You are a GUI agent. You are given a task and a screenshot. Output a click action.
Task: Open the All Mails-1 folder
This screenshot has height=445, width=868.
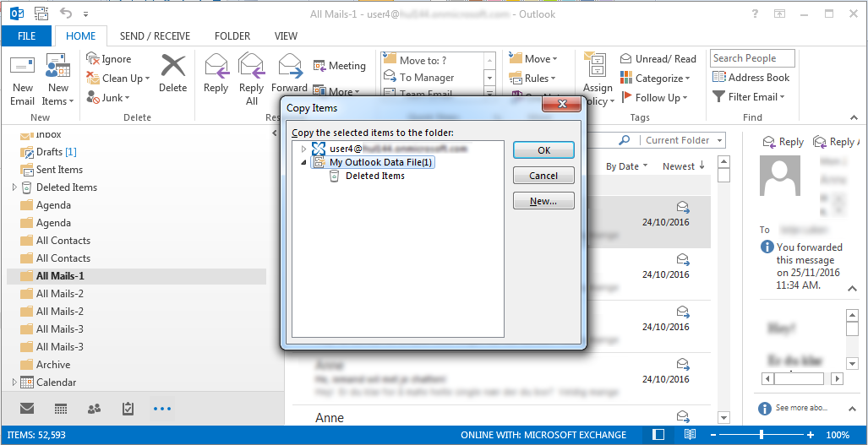pos(136,276)
